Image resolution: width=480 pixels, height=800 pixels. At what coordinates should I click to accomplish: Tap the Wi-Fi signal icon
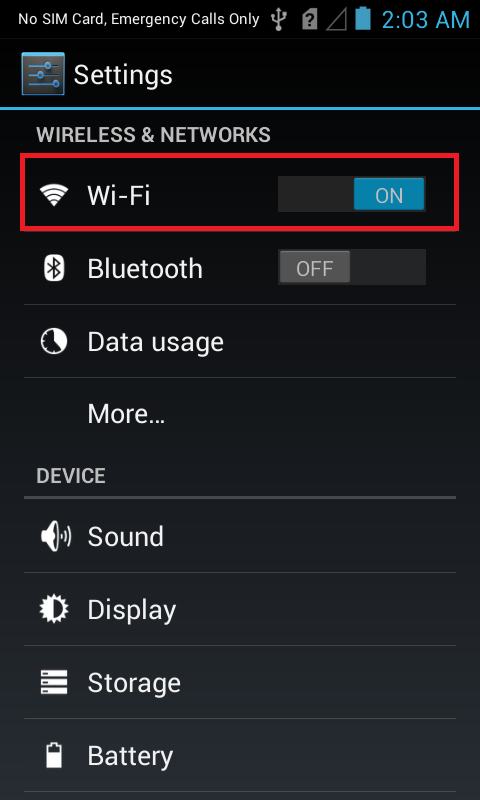[x=54, y=195]
